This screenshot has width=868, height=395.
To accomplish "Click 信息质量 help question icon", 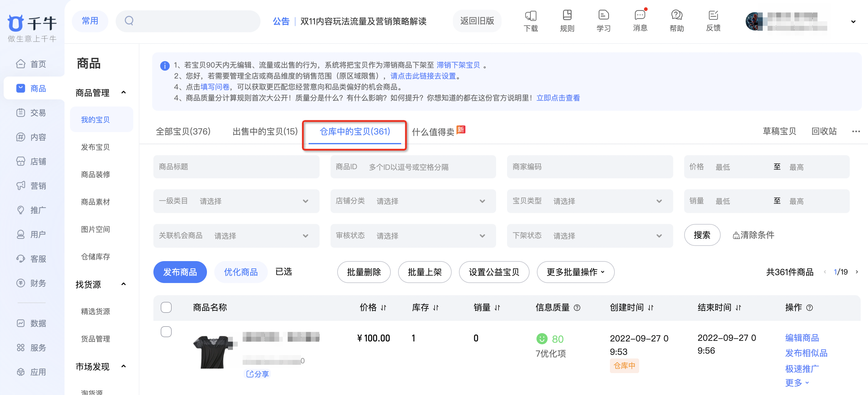I will [x=577, y=307].
